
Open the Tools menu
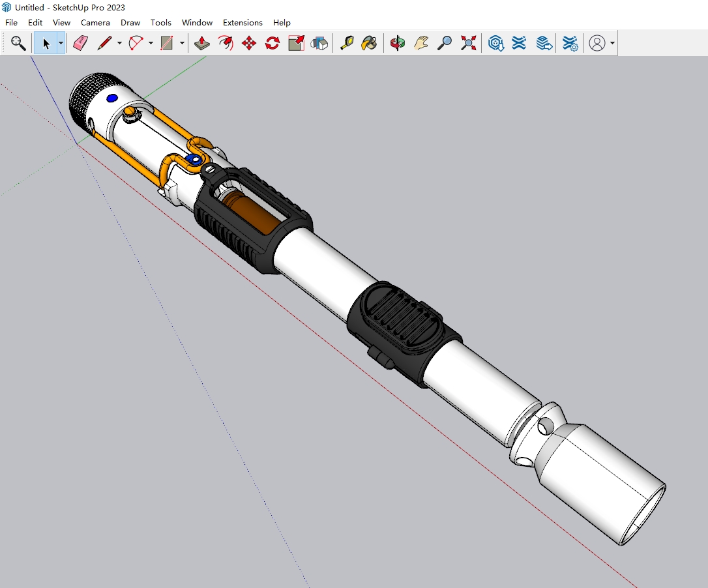(x=161, y=23)
